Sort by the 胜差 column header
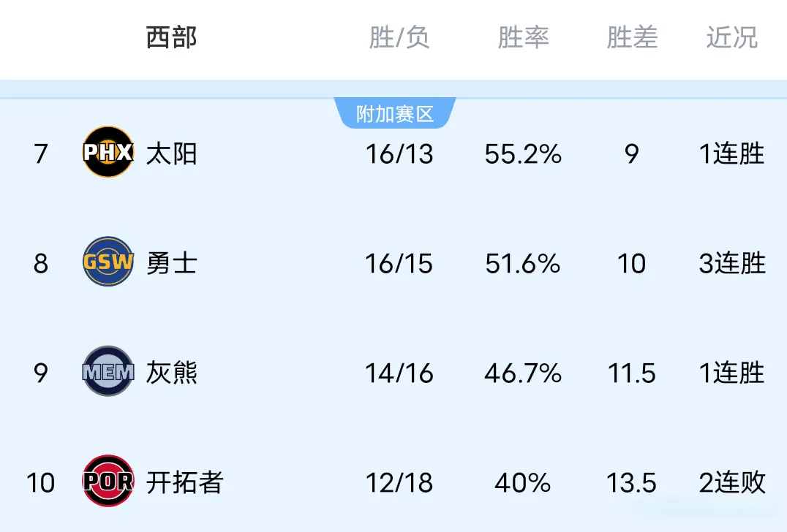The height and width of the screenshot is (532, 787). pos(632,37)
